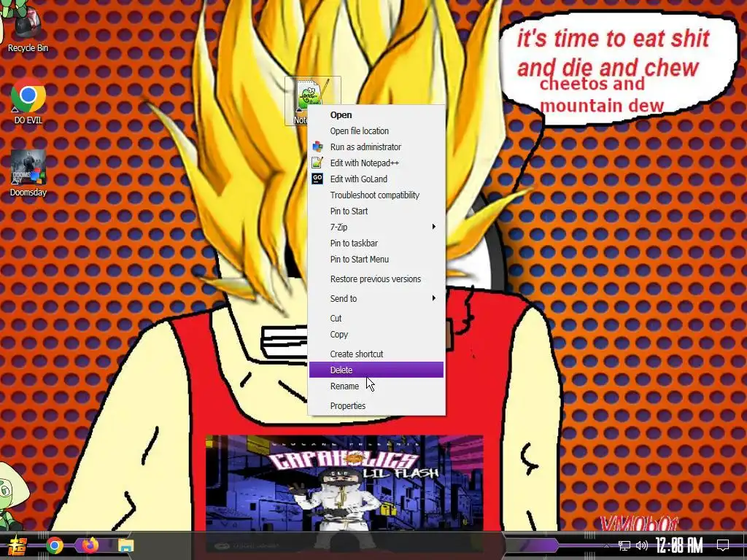Open the Start button on taskbar
Screen dimensions: 747x560
tap(17, 545)
